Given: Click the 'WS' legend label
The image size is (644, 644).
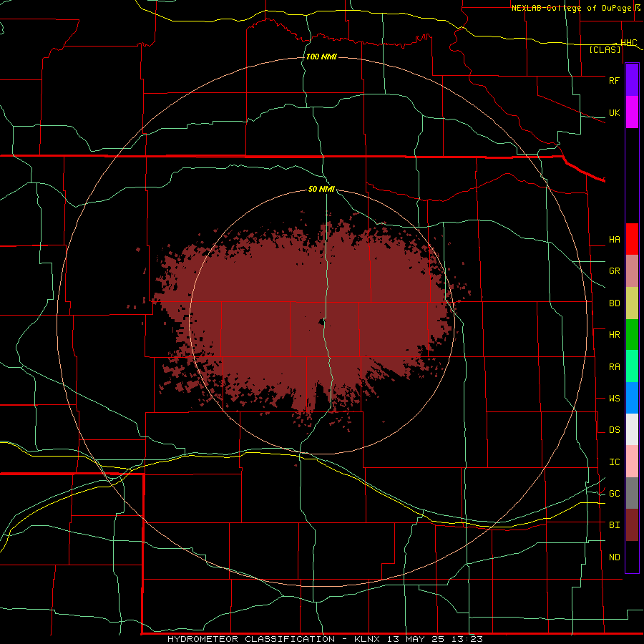Looking at the screenshot, I should [614, 399].
